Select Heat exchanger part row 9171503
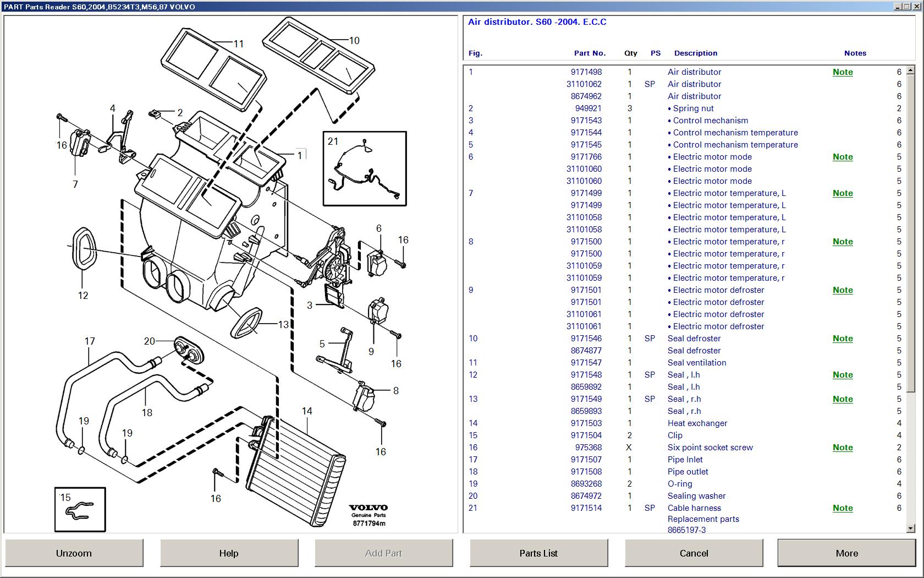This screenshot has height=578, width=924. point(586,423)
